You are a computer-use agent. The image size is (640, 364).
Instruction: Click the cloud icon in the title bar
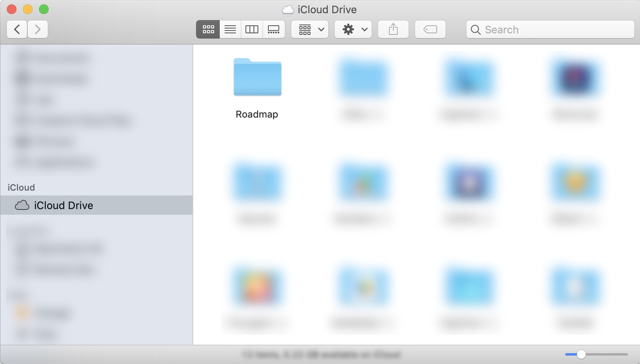click(288, 10)
